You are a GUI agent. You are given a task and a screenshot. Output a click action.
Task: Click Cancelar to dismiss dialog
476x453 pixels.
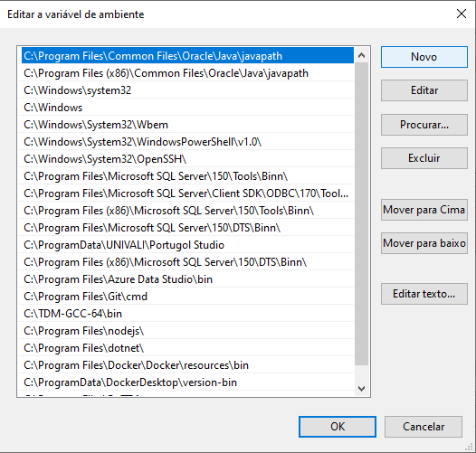[x=424, y=427]
